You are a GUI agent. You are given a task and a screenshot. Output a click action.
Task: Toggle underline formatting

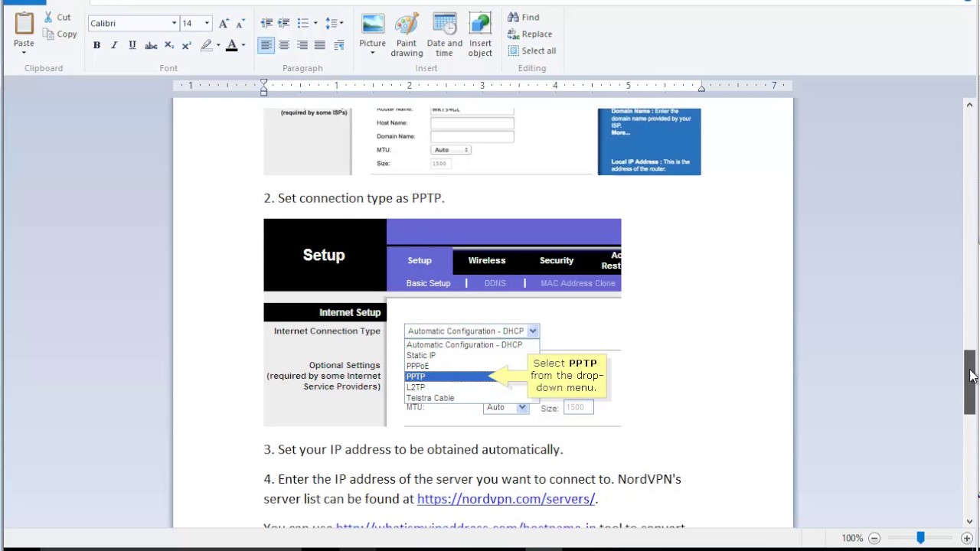click(132, 45)
